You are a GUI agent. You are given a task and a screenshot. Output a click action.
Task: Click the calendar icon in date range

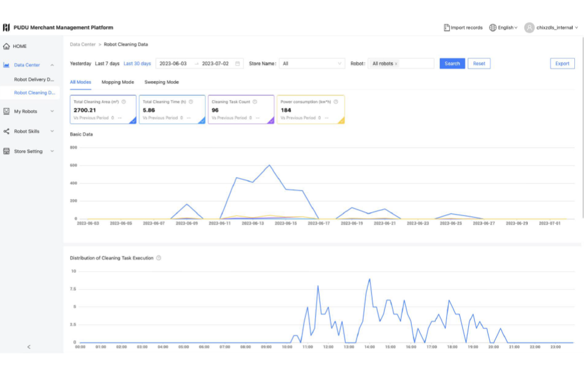(238, 64)
